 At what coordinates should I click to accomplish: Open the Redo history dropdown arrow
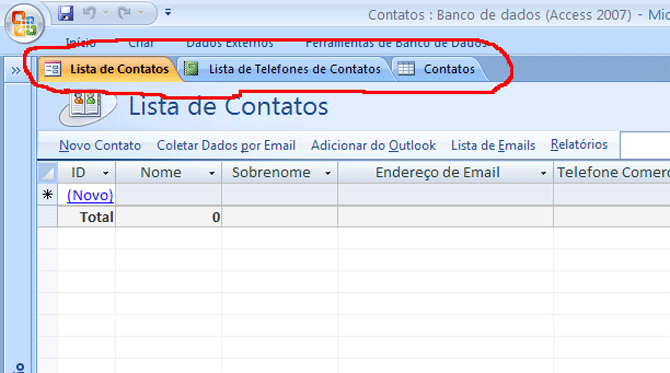tap(141, 13)
